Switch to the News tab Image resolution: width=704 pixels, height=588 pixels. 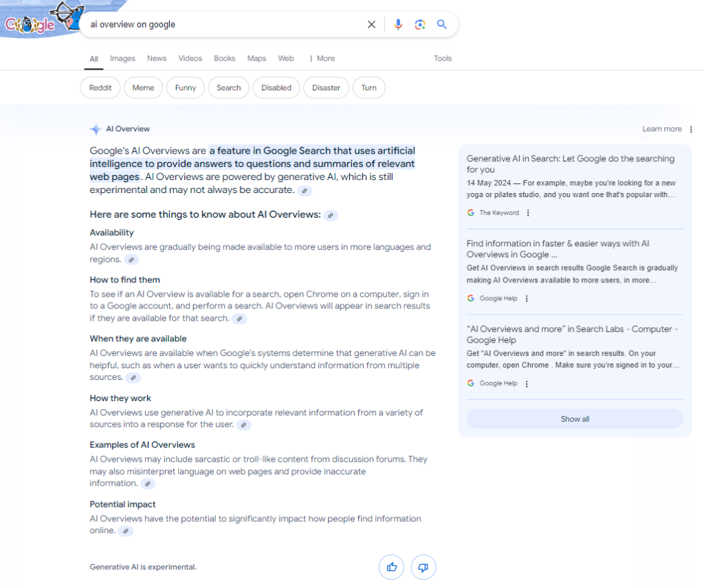click(x=157, y=58)
